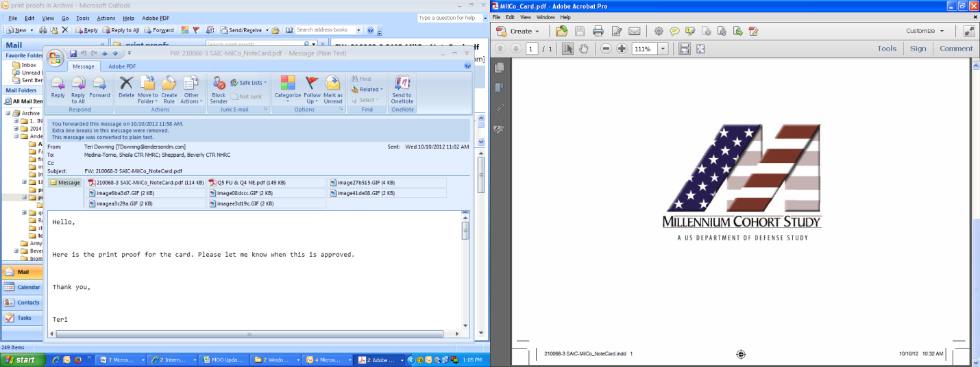Click Outlook toolbar follow-up flag icon
The image size is (980, 367).
coord(196,30)
